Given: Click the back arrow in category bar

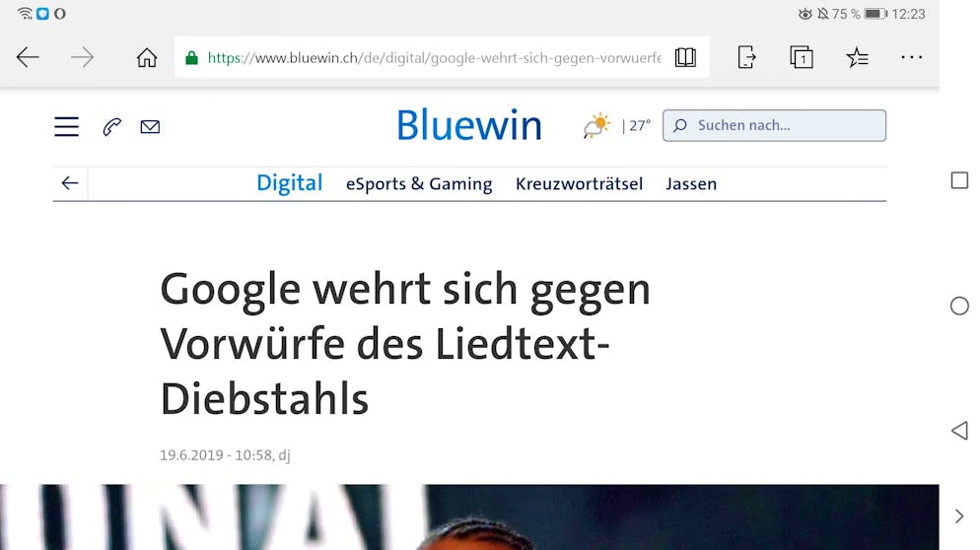Looking at the screenshot, I should tap(70, 183).
